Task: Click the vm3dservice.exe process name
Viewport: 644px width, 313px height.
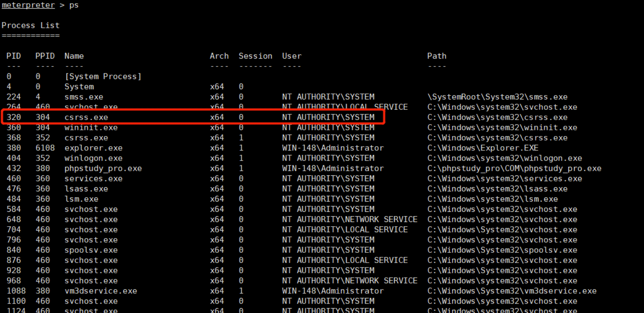Action: [x=100, y=291]
